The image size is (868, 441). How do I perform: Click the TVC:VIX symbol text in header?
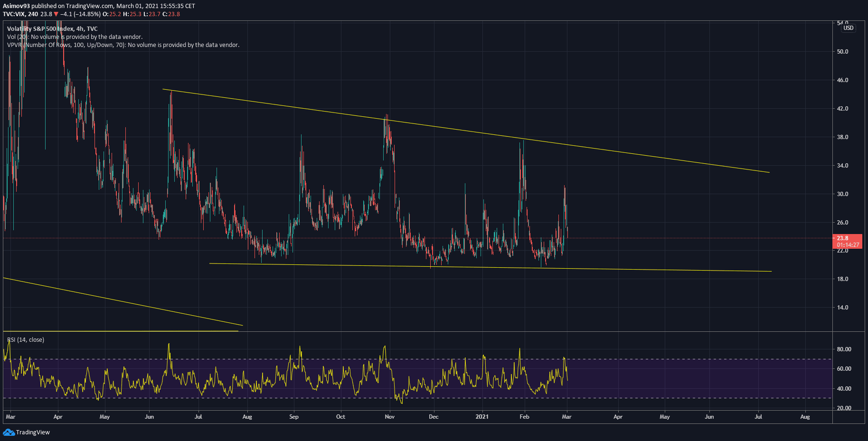click(14, 14)
